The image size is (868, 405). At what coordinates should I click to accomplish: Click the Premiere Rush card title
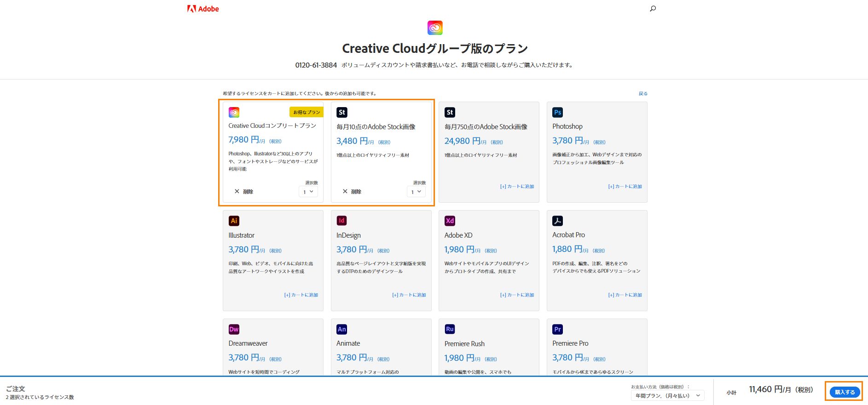pos(464,344)
